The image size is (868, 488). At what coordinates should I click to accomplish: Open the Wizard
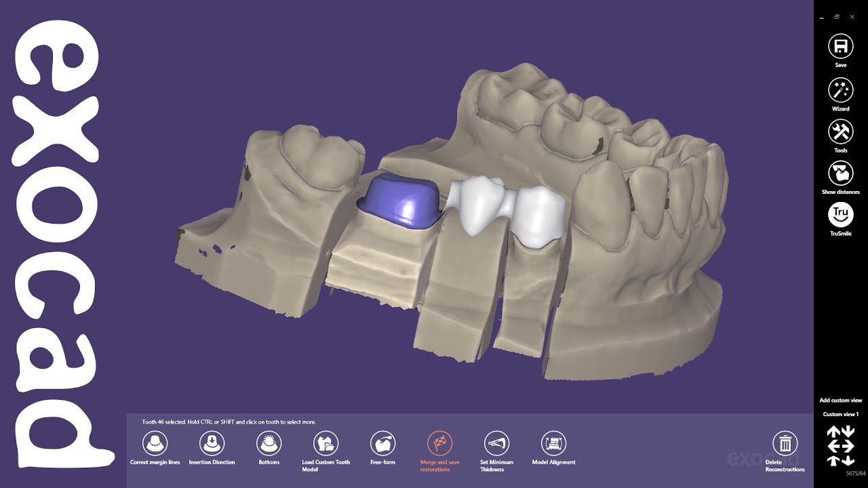coord(840,90)
